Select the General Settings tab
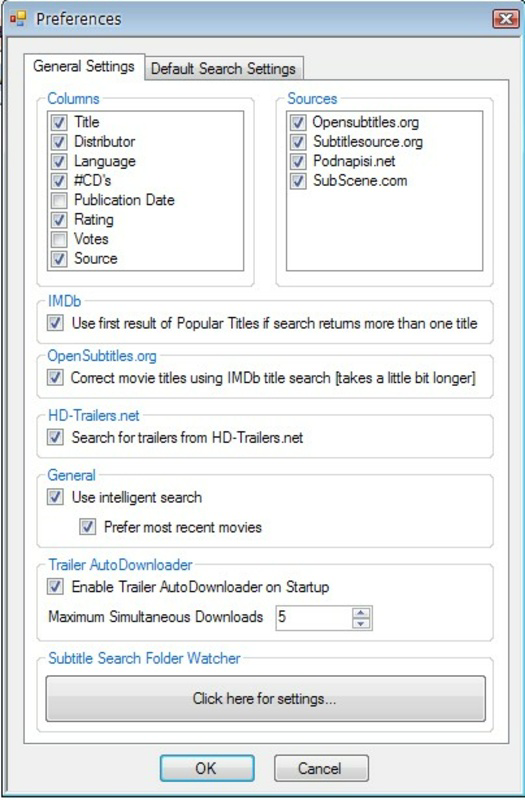Viewport: 525px width, 800px height. 84,66
